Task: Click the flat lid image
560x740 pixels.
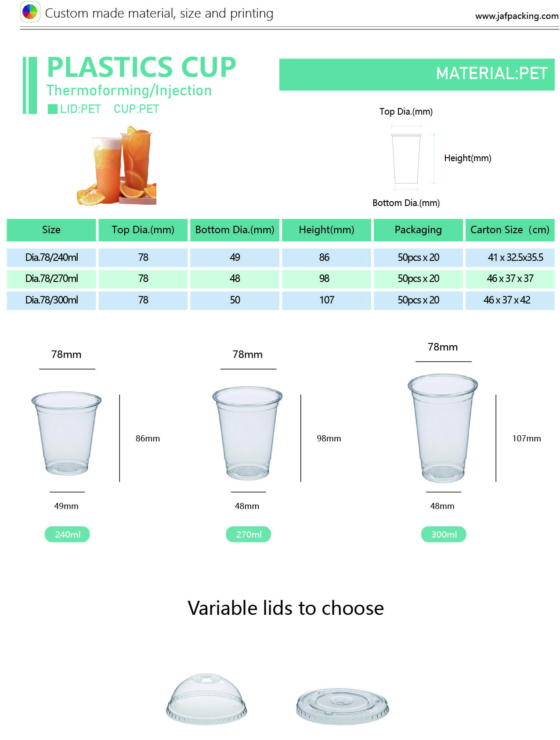Action: [343, 706]
